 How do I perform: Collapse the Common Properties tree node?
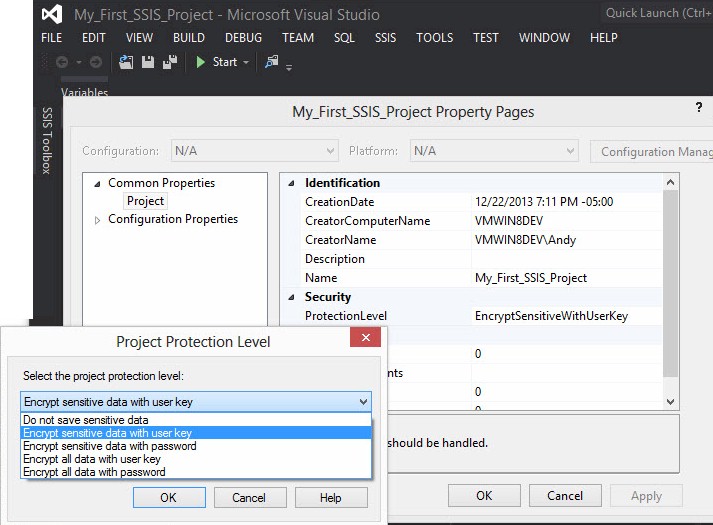[x=97, y=184]
